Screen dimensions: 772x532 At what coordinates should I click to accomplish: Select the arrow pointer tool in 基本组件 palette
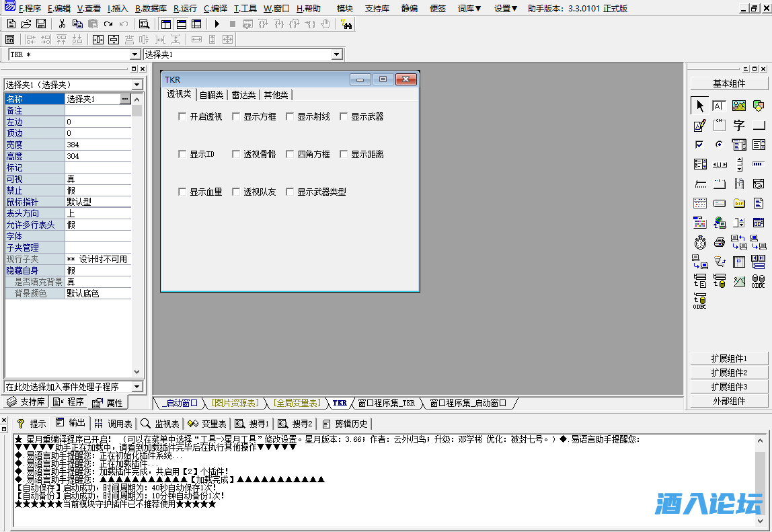tap(699, 106)
